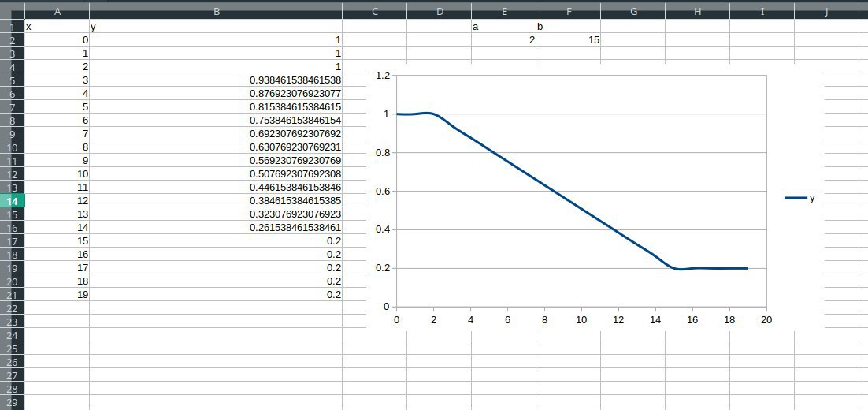Select column D header
This screenshot has height=410, width=868.
(x=440, y=11)
